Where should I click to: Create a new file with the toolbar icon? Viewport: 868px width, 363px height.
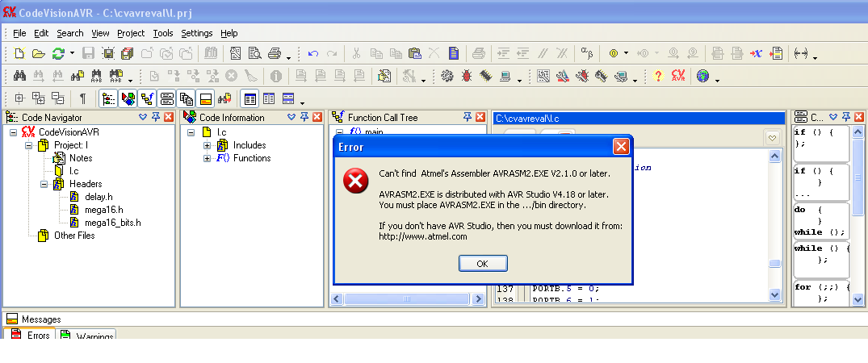19,54
